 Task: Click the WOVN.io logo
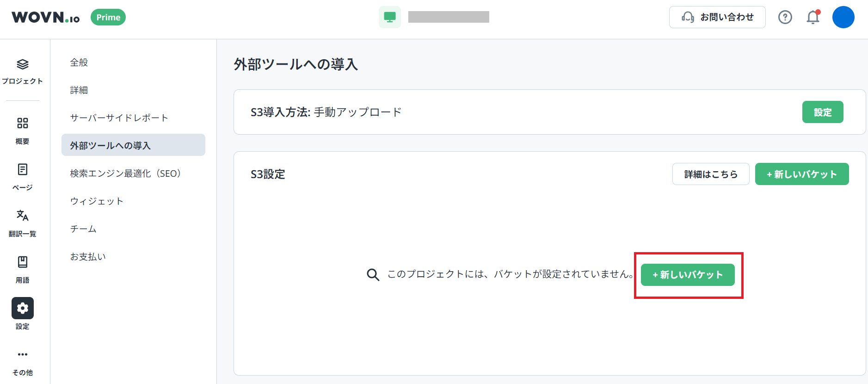pos(45,17)
